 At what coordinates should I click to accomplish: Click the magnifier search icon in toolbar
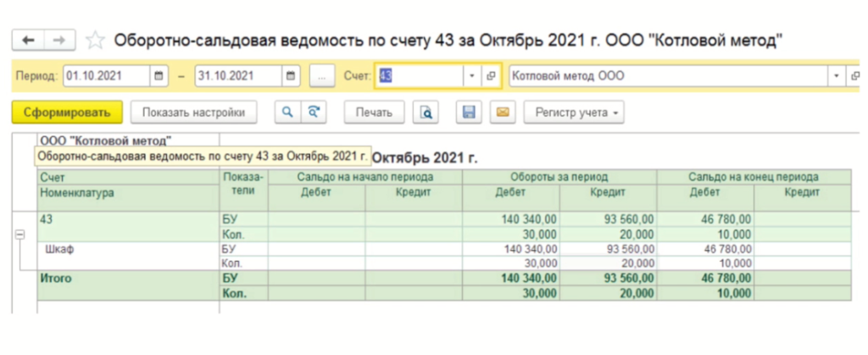[x=288, y=112]
